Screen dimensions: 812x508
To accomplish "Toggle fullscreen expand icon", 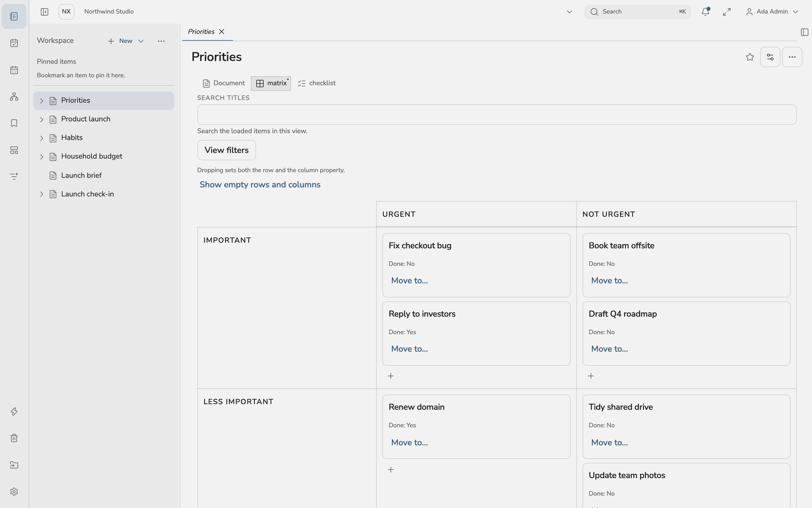I will point(727,12).
